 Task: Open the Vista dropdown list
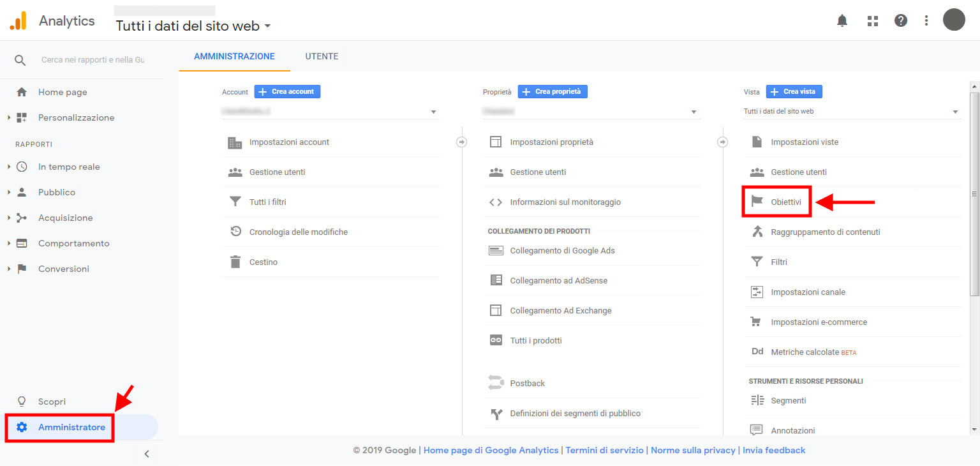[851, 112]
